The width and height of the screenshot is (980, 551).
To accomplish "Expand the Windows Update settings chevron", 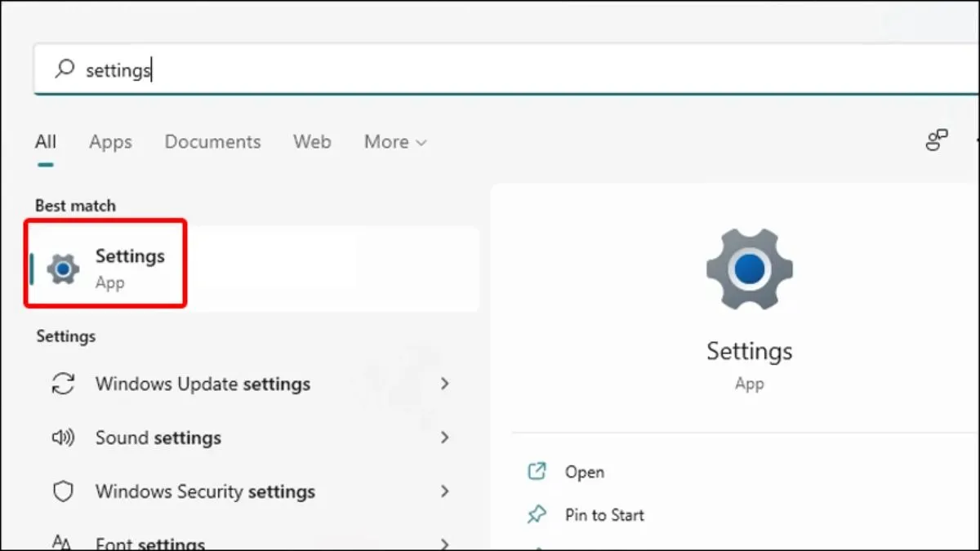I will coord(445,384).
